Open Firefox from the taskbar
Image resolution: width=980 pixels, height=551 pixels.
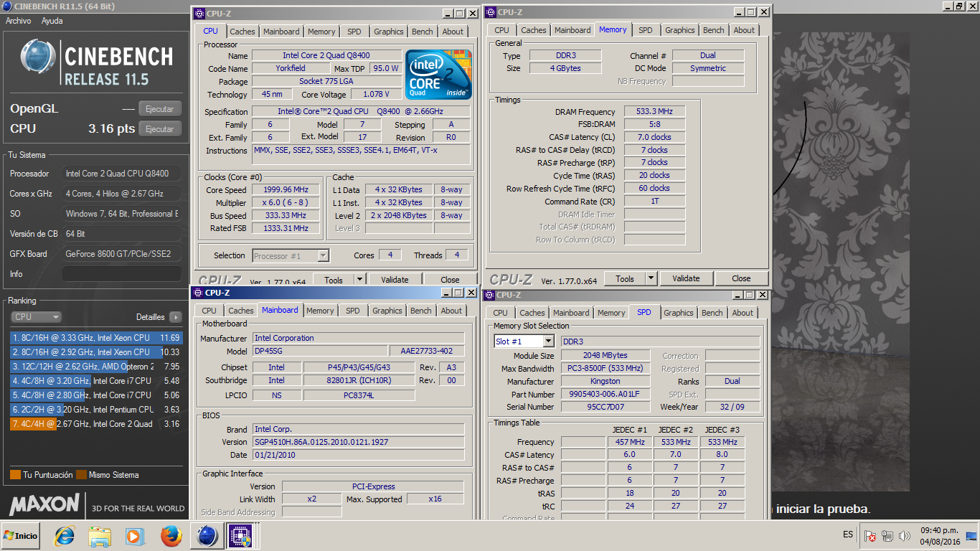171,535
